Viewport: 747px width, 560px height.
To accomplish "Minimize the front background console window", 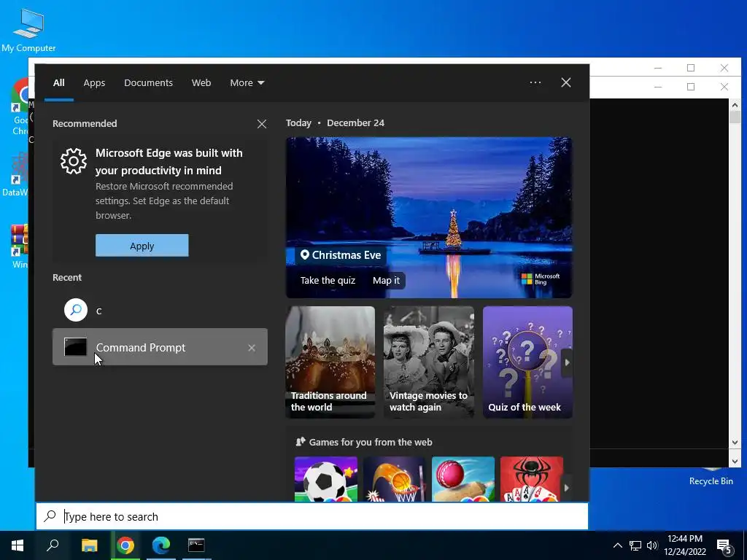I will (x=658, y=87).
